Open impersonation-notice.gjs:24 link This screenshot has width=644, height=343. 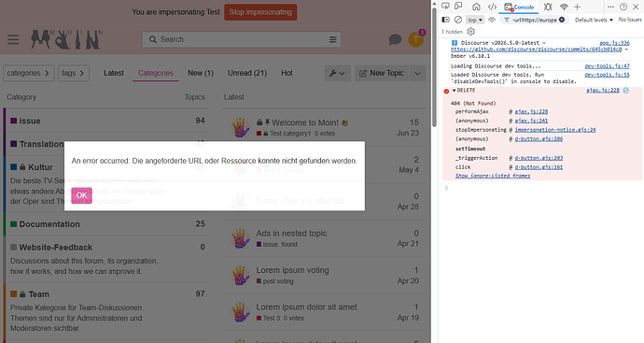pos(555,130)
